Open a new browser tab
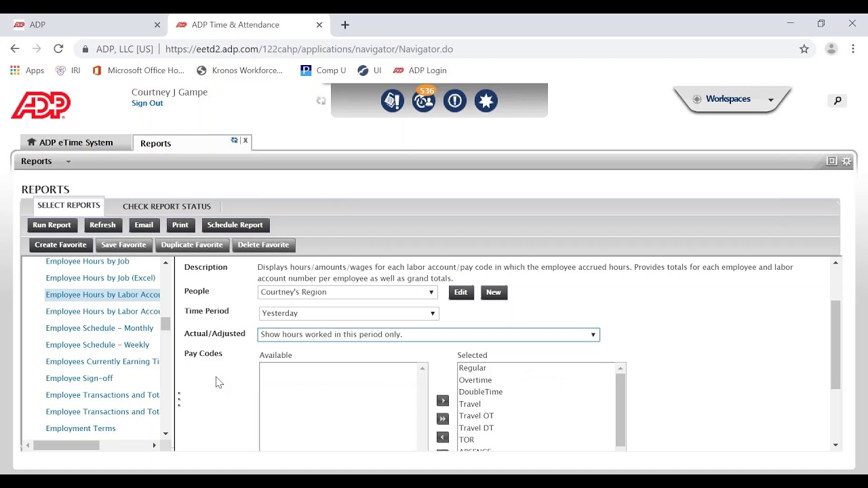This screenshot has width=868, height=488. tap(345, 25)
